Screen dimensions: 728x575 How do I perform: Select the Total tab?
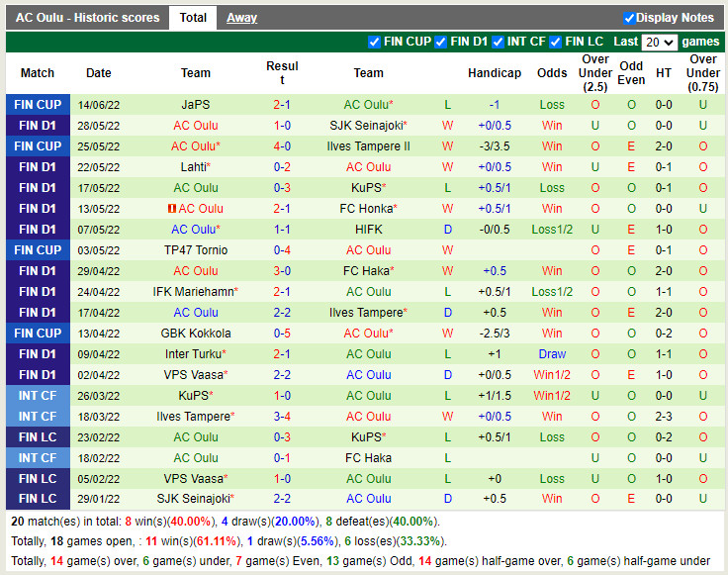(x=193, y=18)
